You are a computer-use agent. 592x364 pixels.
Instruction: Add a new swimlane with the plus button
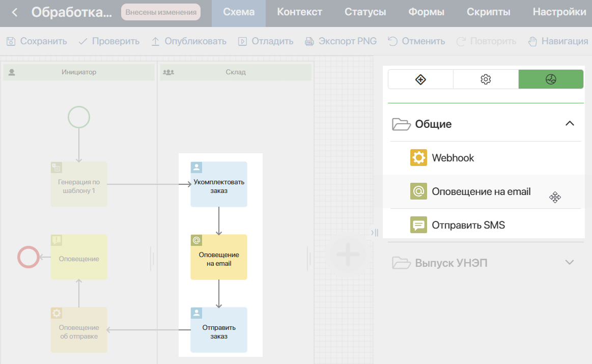click(348, 254)
